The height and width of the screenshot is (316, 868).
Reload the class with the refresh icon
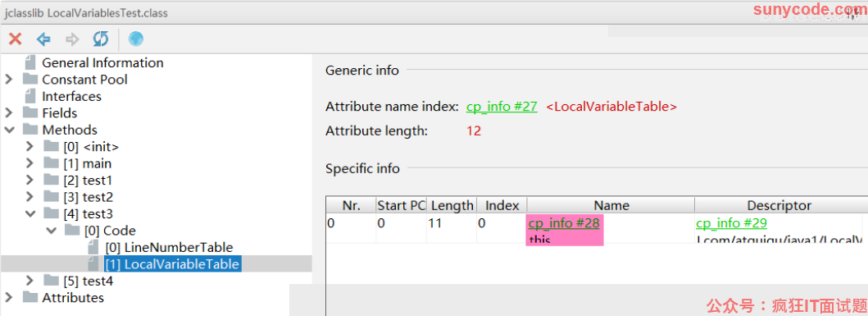pyautogui.click(x=100, y=39)
